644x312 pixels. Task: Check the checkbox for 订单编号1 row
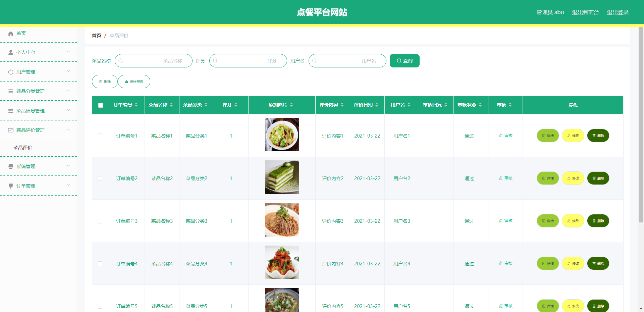[100, 136]
